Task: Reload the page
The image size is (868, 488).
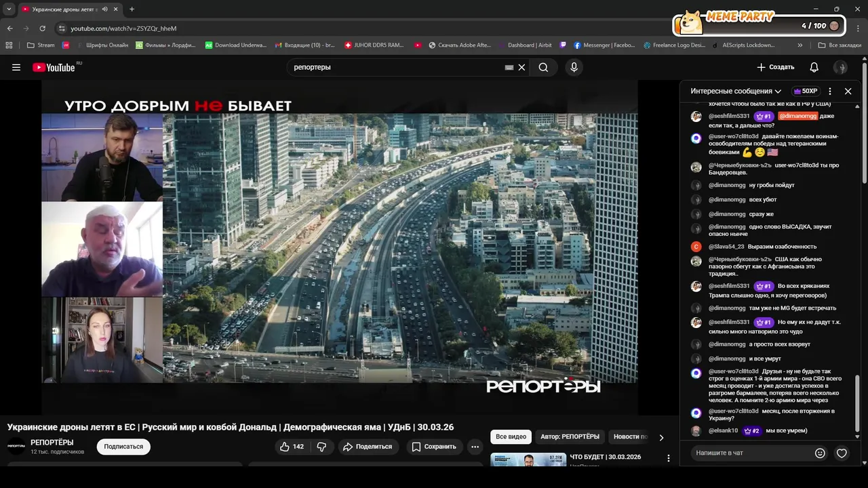Action: coord(42,28)
